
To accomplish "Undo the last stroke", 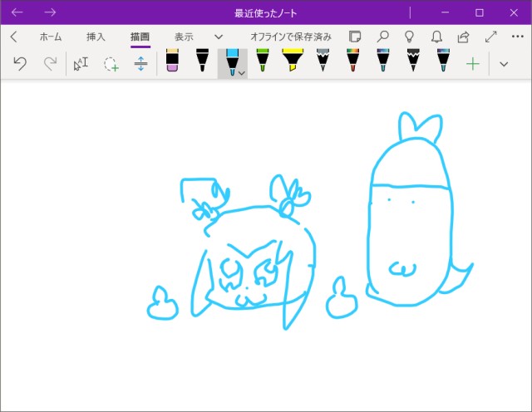I will point(21,64).
